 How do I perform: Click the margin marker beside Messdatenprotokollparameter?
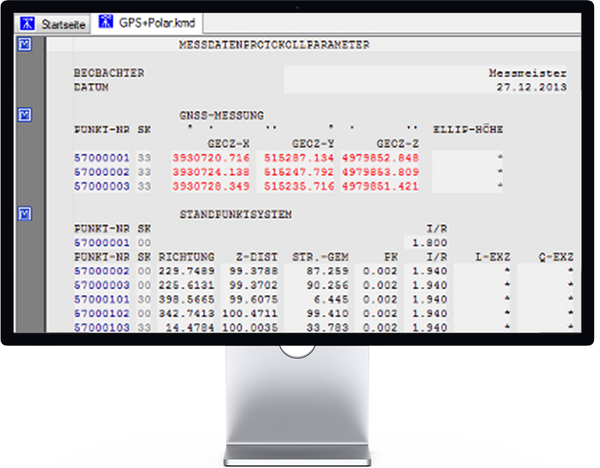[x=24, y=45]
